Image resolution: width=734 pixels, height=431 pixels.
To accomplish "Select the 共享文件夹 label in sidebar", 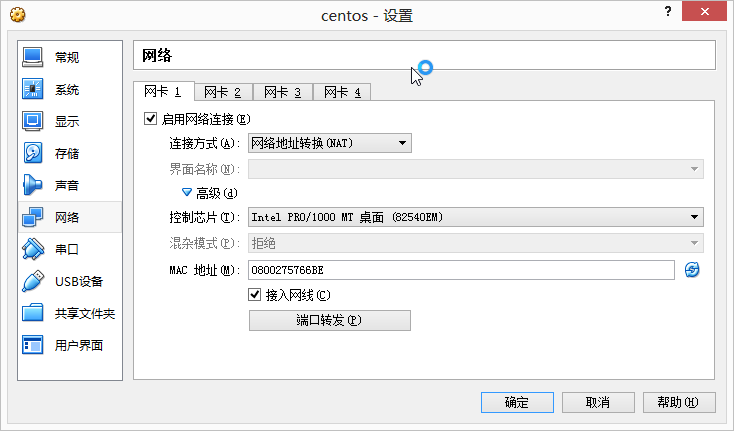I will 85,313.
